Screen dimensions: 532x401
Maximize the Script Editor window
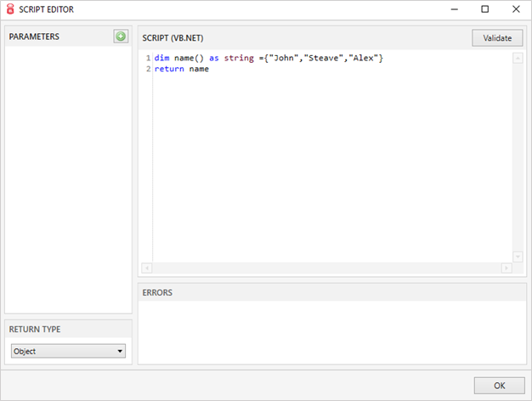tap(485, 9)
